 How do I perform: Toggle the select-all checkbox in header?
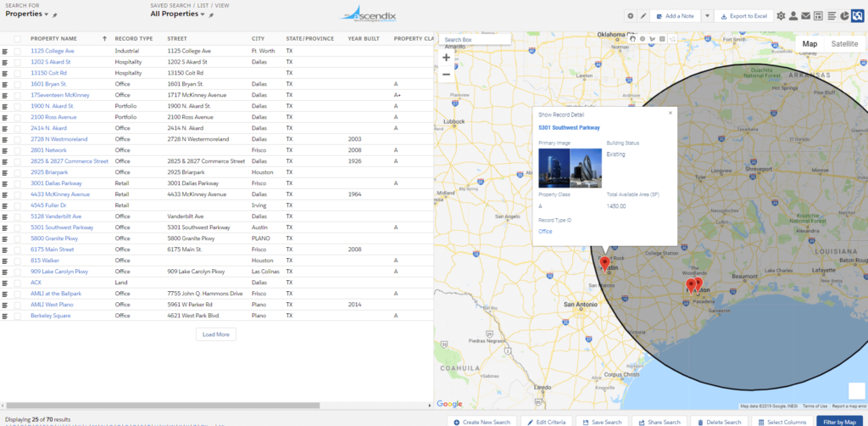(x=18, y=39)
